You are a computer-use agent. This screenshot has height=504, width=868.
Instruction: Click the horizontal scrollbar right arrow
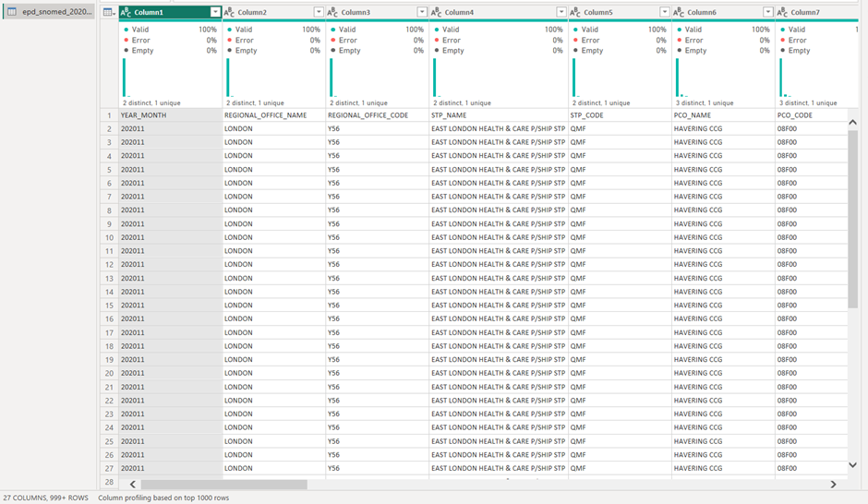[x=833, y=484]
